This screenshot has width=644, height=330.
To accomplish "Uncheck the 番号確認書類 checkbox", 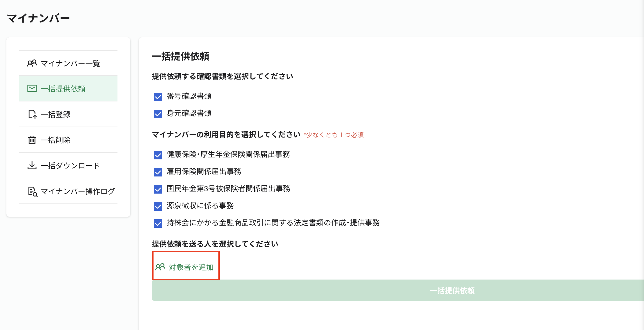I will [x=158, y=97].
